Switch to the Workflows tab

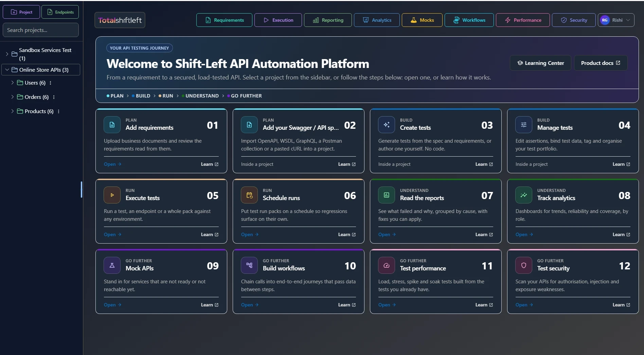[x=469, y=20]
